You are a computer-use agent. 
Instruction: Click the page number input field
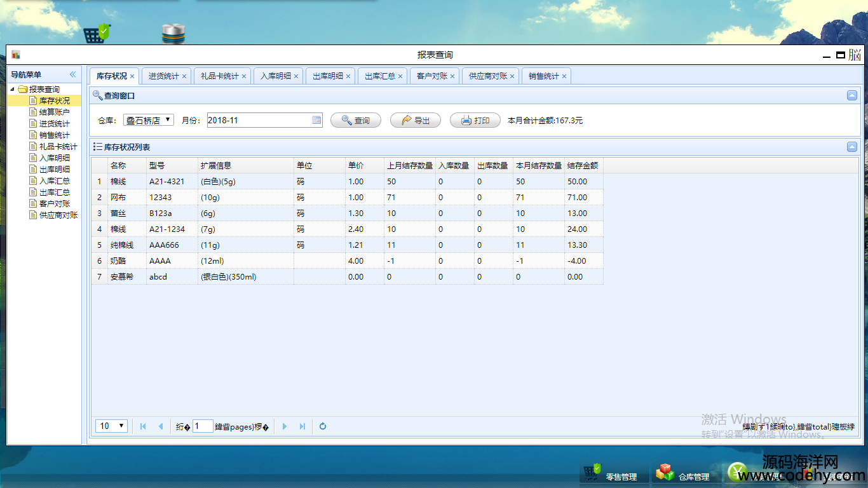[x=203, y=426]
